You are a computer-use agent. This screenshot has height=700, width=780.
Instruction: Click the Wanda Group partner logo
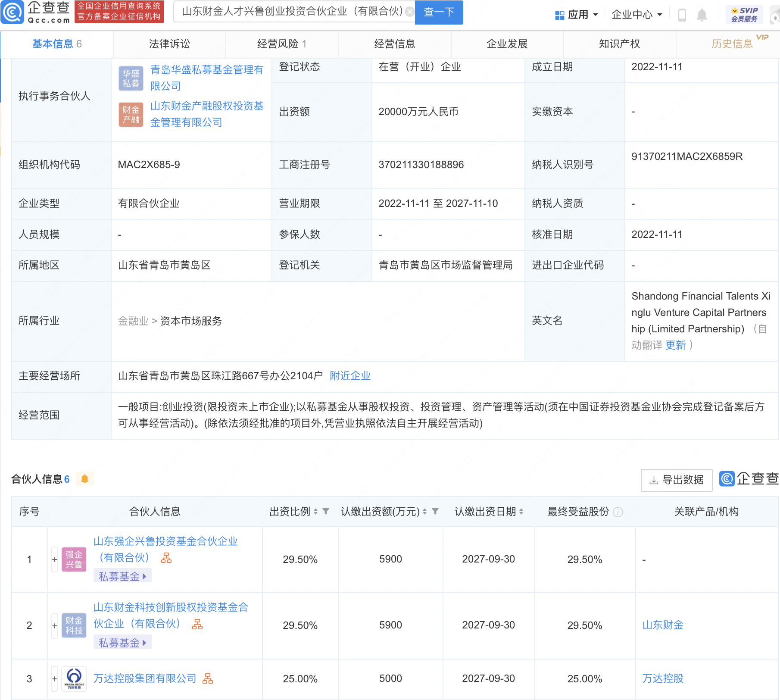click(x=74, y=679)
